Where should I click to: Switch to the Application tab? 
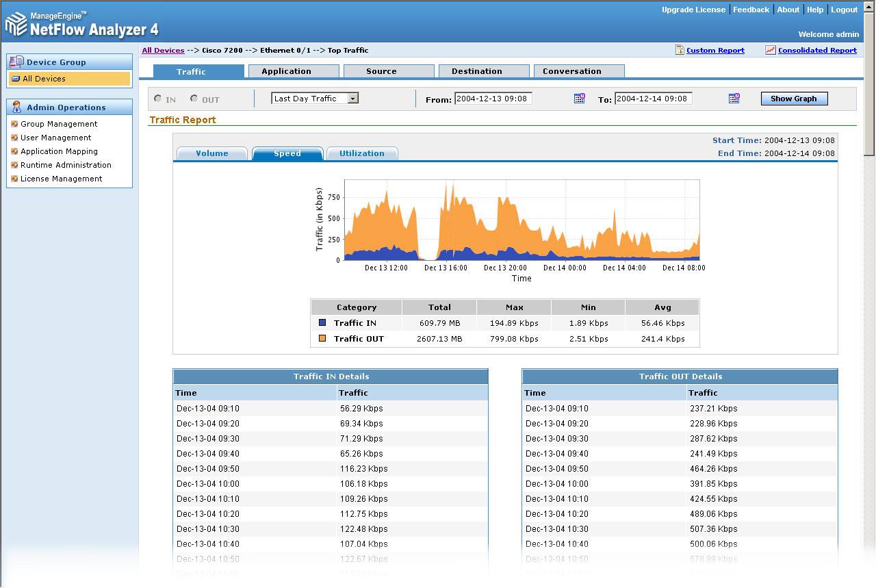pyautogui.click(x=294, y=71)
